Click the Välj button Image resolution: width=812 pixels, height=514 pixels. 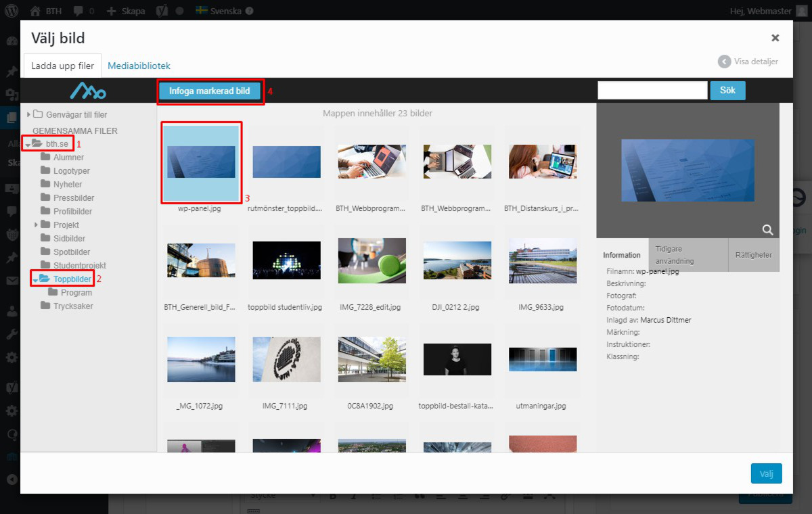(766, 473)
